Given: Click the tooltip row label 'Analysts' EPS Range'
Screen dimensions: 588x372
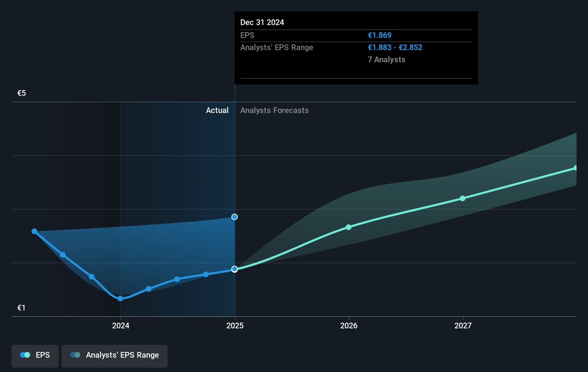Looking at the screenshot, I should tap(277, 48).
